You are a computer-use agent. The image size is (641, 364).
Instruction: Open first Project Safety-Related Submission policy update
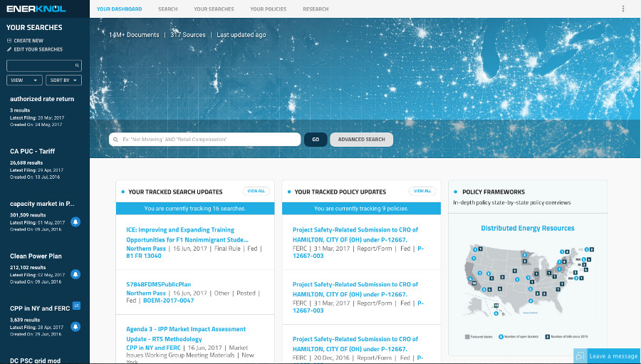(355, 235)
